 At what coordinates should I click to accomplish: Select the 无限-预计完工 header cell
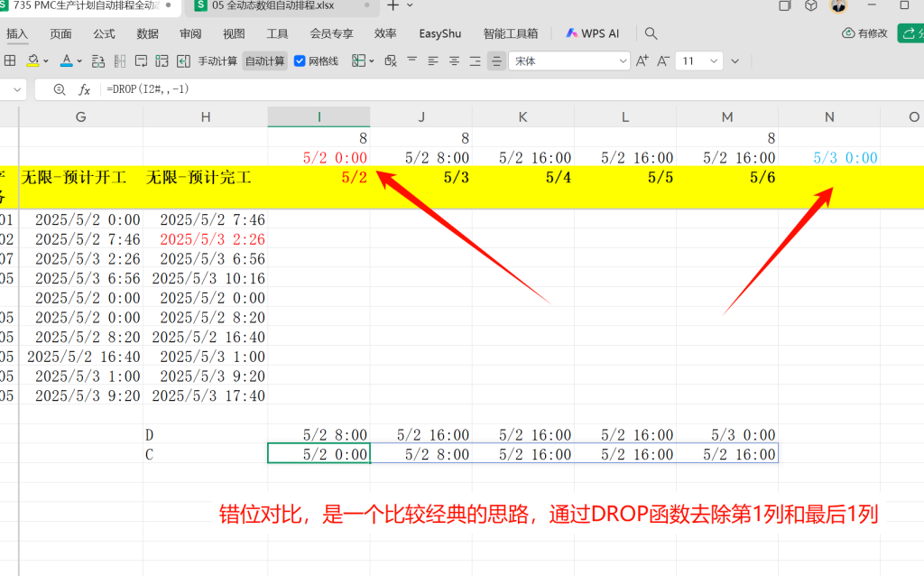[205, 187]
